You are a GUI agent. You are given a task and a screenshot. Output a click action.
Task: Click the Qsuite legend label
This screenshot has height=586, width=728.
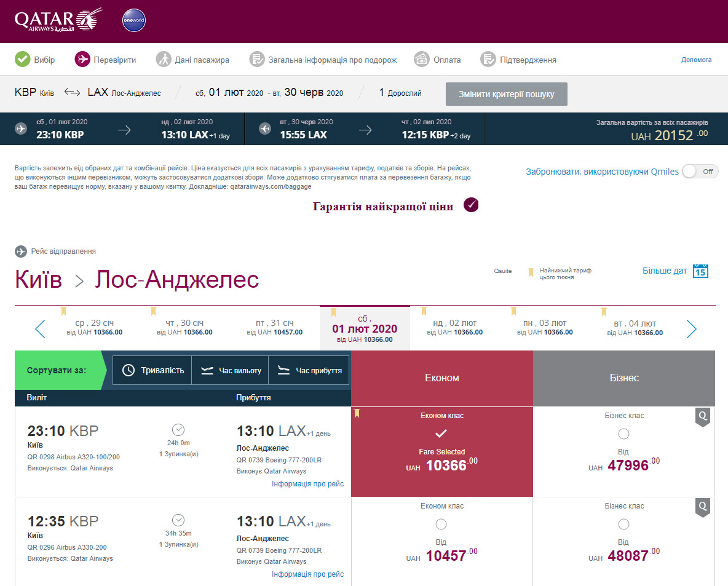coord(503,271)
